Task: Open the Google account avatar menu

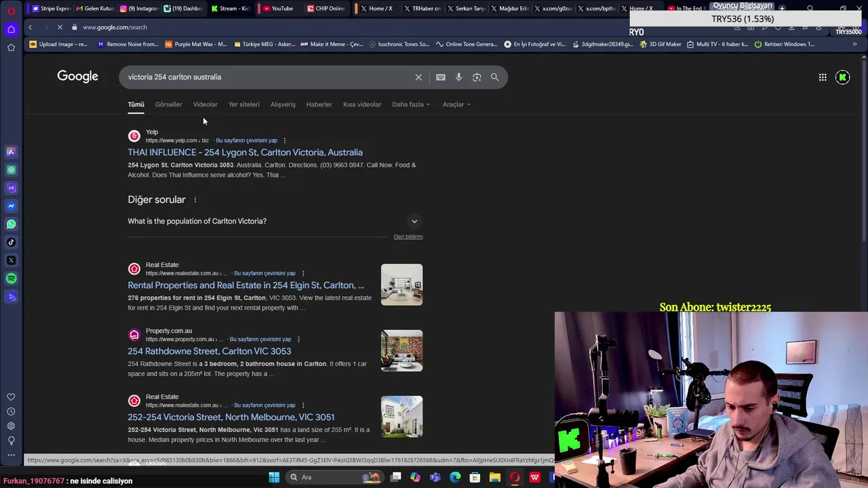Action: tap(843, 77)
